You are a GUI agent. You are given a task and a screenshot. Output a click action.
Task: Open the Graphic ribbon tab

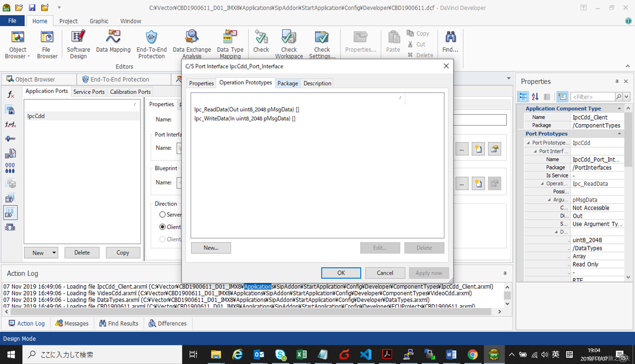[x=99, y=21]
